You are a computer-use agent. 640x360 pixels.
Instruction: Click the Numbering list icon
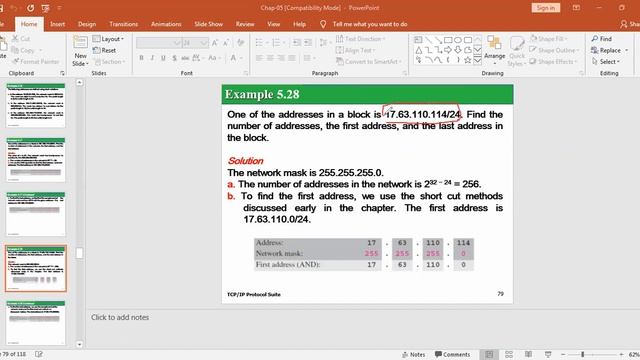tap(276, 42)
